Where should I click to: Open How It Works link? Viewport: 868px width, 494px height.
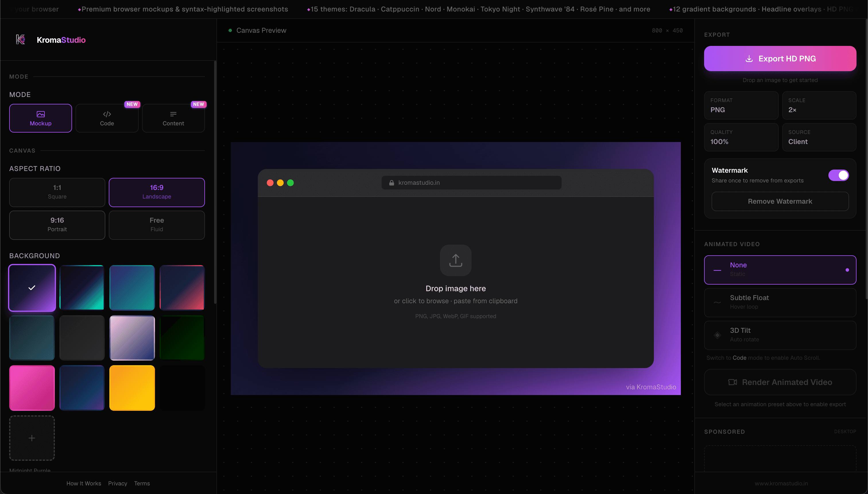coord(84,483)
